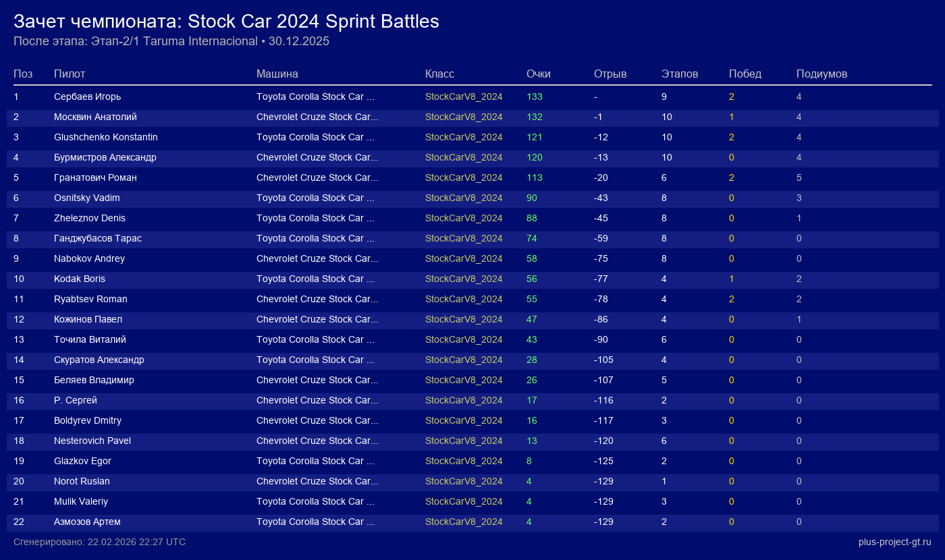This screenshot has width=945, height=560.
Task: Click pilot name Гранатович Роман
Action: pyautogui.click(x=95, y=177)
